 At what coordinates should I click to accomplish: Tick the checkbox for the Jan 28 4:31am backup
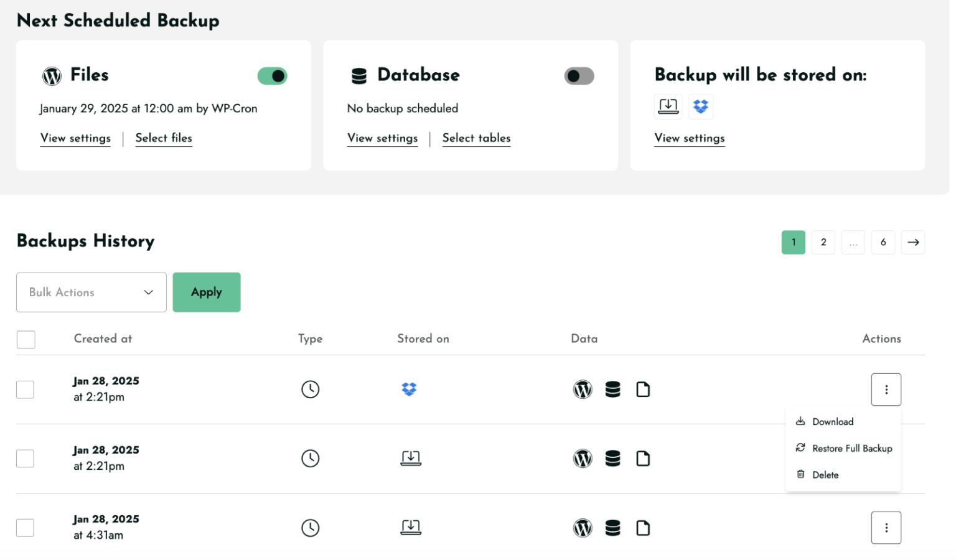click(x=25, y=527)
